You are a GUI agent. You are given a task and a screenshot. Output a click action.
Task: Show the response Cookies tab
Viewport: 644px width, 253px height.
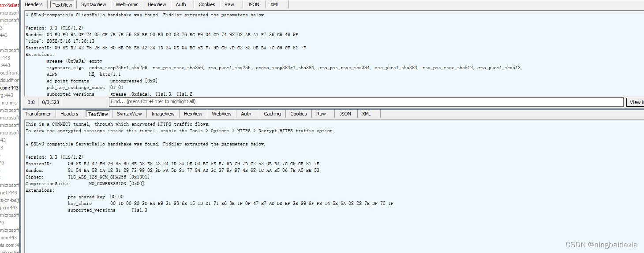click(299, 114)
